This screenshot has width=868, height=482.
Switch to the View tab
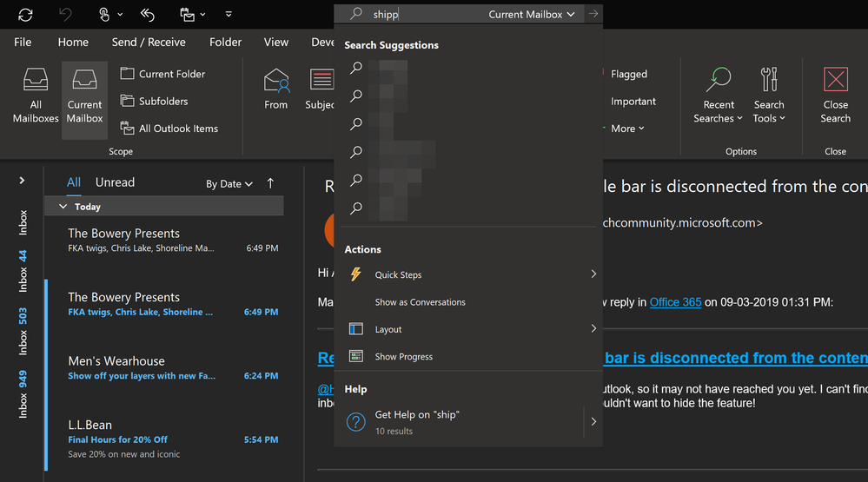coord(275,42)
